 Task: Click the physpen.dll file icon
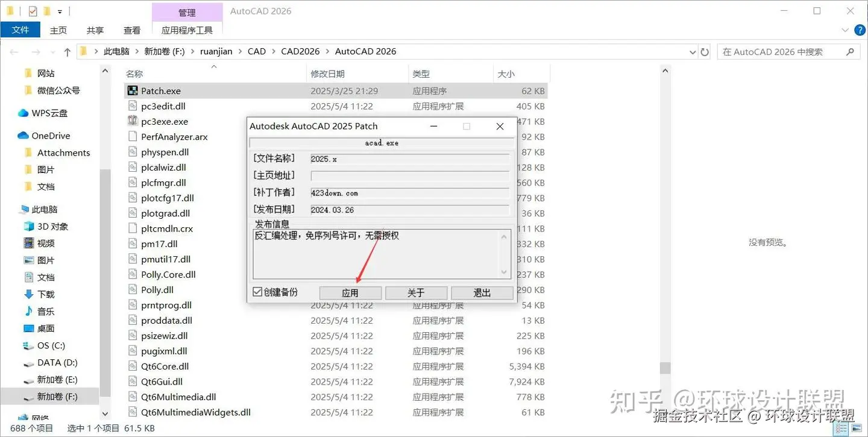[133, 152]
